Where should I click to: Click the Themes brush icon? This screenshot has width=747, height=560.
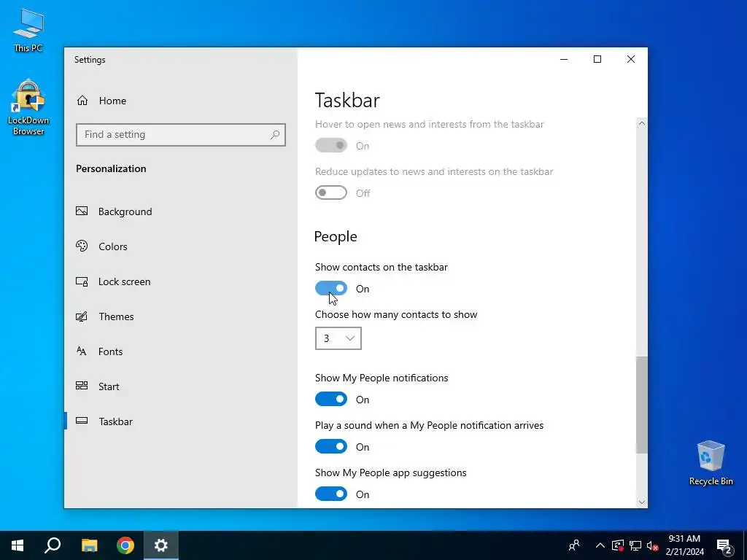click(x=82, y=316)
